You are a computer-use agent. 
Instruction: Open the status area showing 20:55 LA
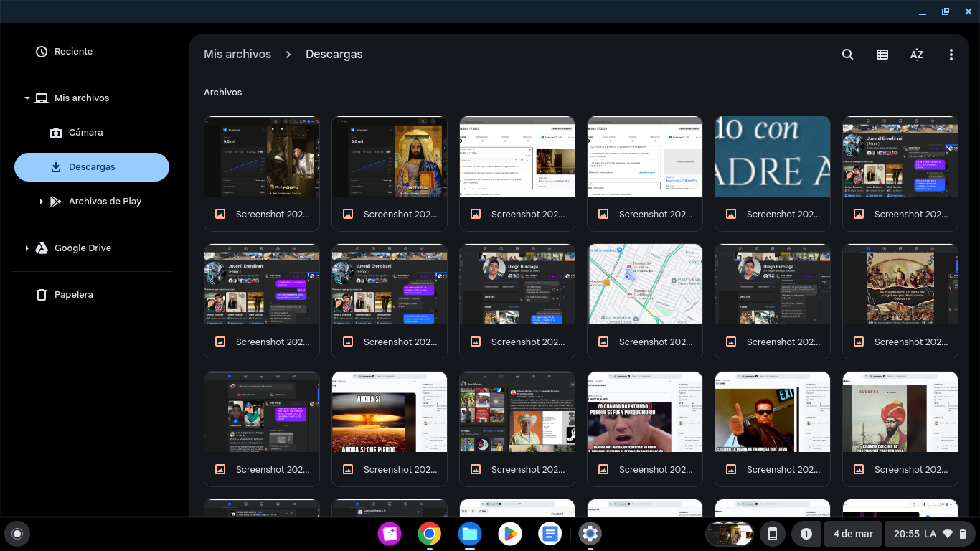930,534
